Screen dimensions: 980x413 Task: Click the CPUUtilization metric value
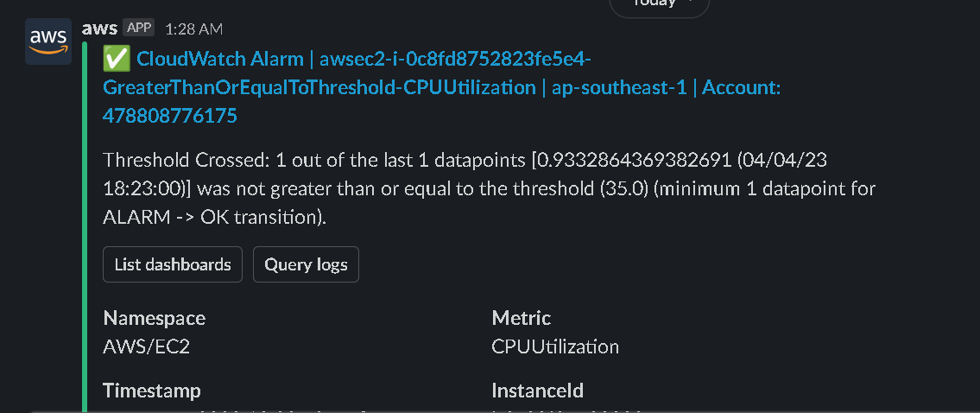[x=555, y=346]
